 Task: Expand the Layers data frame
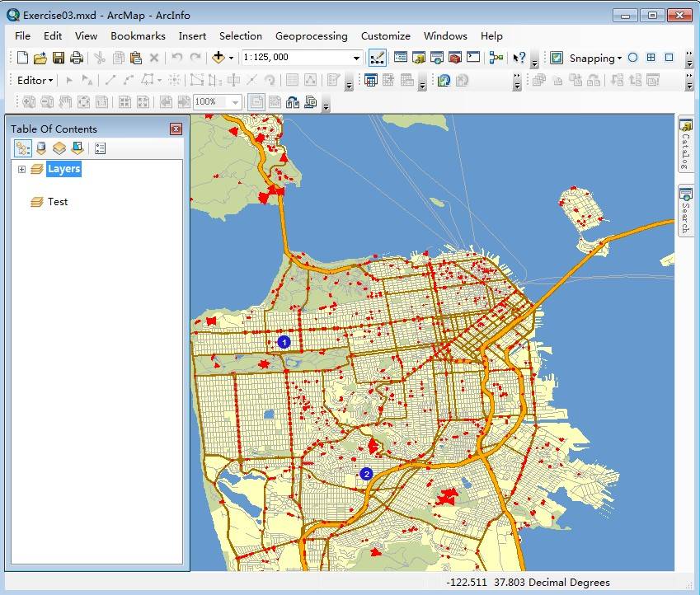(x=21, y=169)
